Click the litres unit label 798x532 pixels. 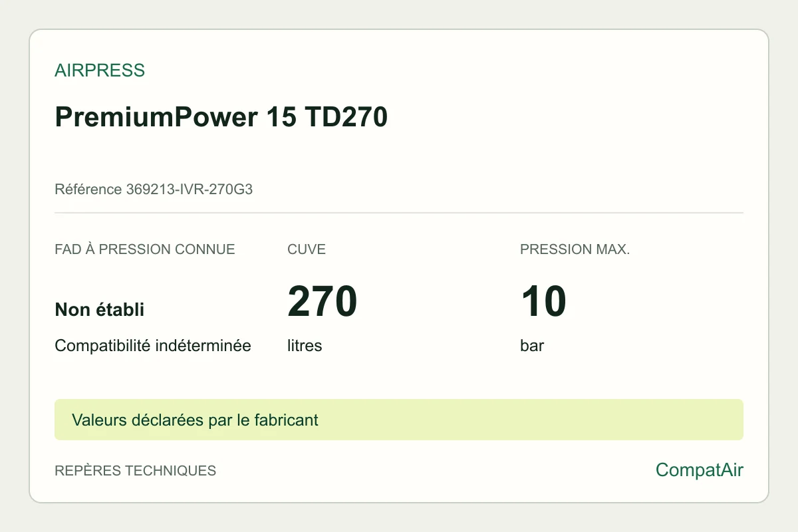pyautogui.click(x=305, y=346)
